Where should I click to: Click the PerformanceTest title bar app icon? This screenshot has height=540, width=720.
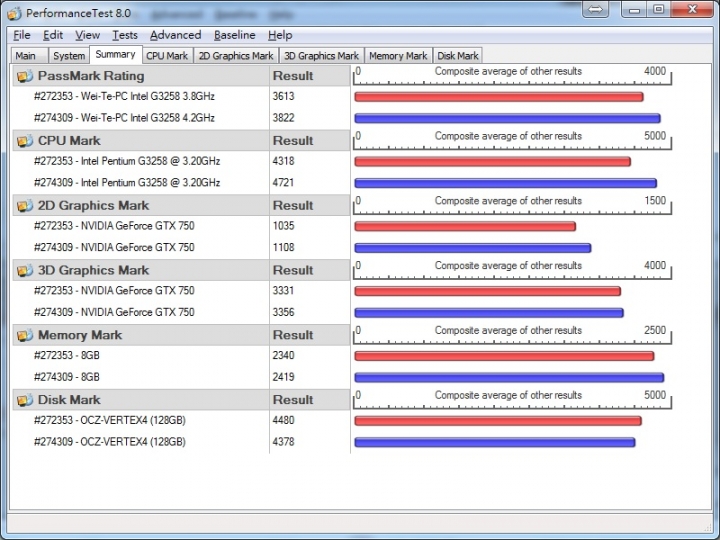[14, 13]
